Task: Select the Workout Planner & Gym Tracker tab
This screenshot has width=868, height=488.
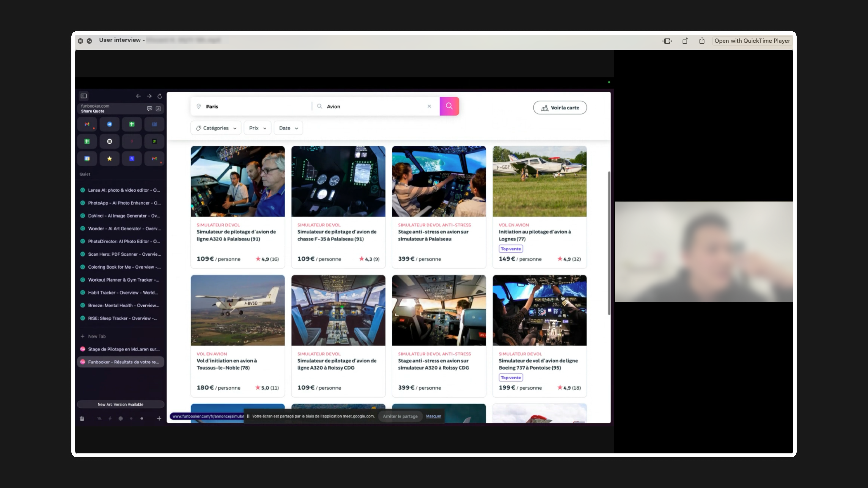Action: coord(121,280)
